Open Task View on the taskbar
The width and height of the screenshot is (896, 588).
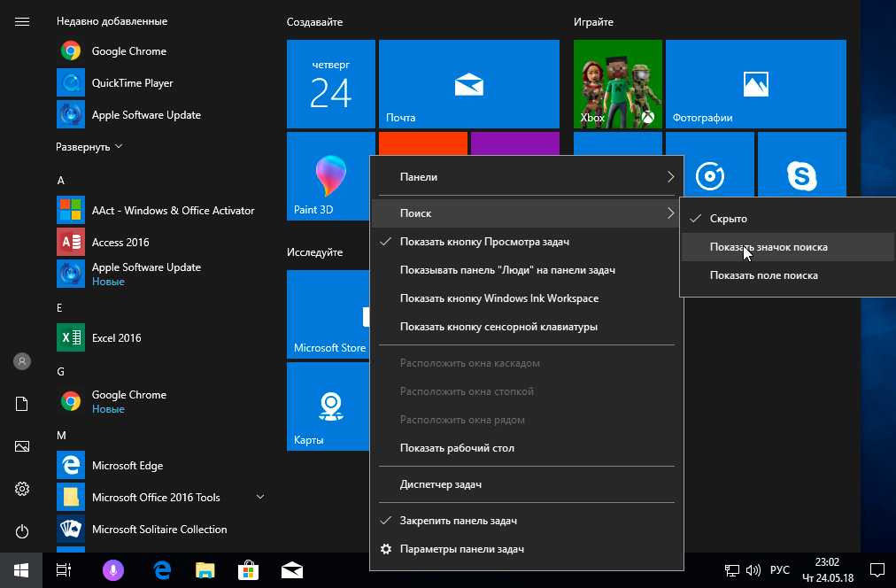pyautogui.click(x=64, y=570)
